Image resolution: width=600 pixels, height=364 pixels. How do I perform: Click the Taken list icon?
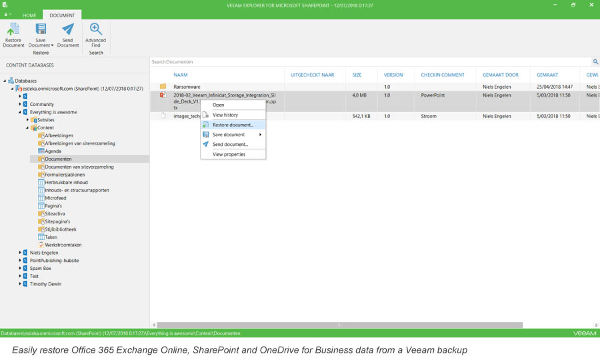41,237
